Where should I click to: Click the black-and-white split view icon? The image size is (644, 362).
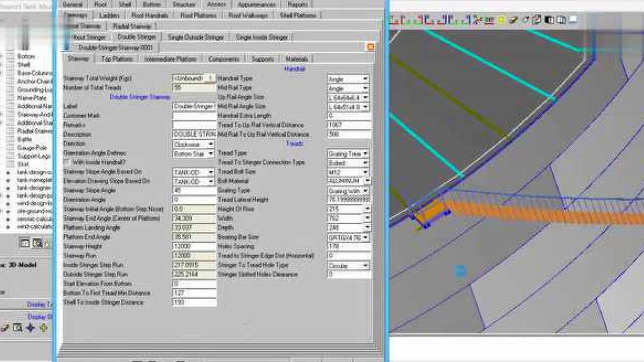tap(549, 20)
